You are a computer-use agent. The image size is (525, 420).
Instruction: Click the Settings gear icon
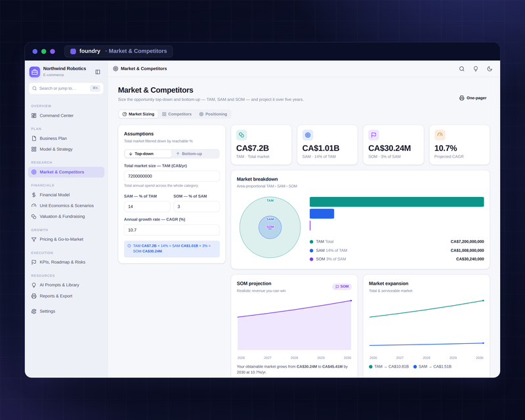34,311
